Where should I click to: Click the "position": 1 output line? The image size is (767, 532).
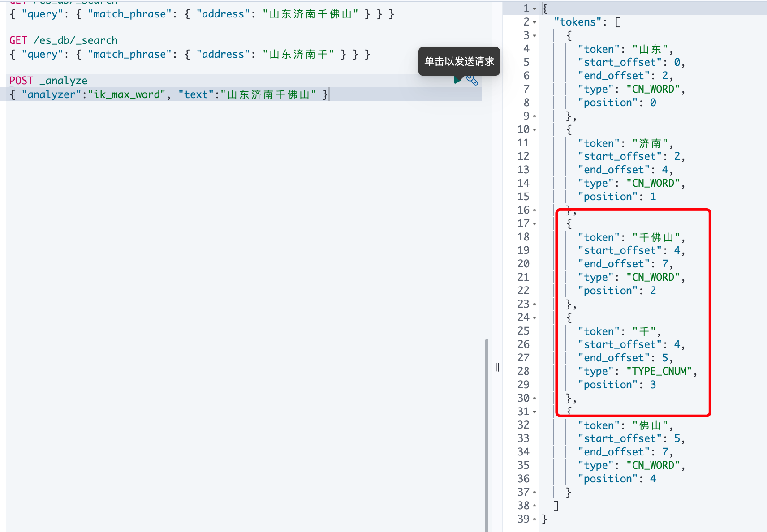(617, 197)
